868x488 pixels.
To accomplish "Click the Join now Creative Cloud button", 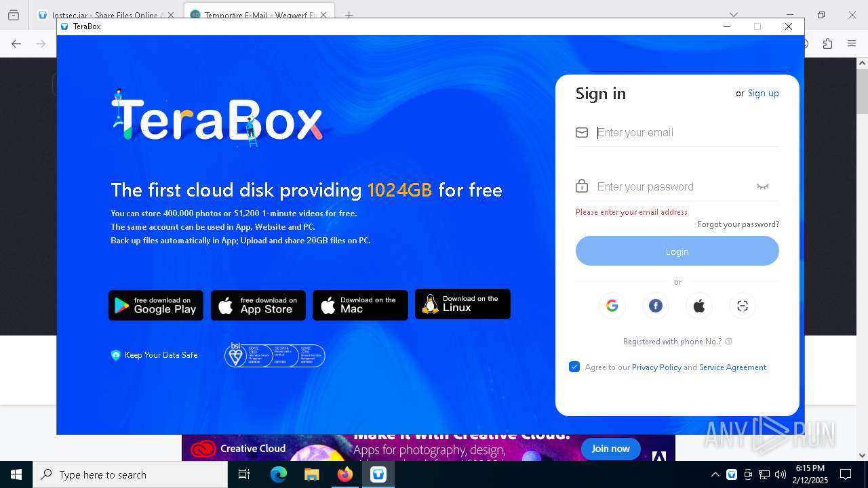I will point(610,449).
